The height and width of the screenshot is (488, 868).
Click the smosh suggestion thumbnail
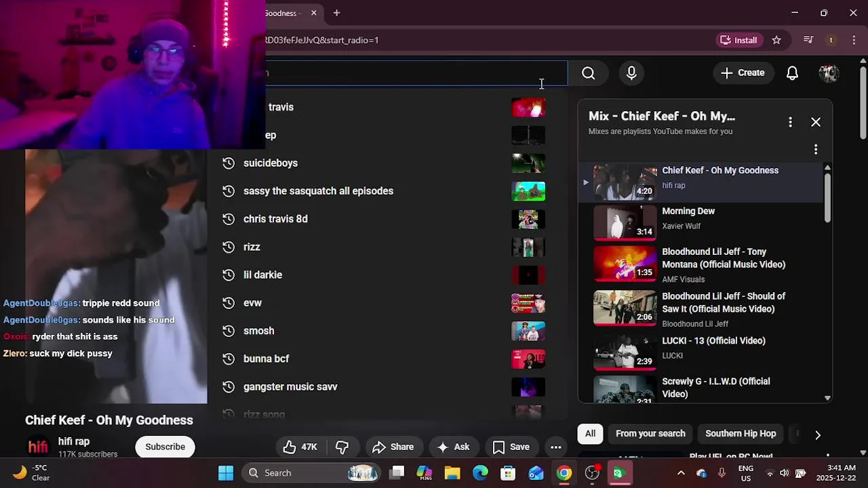[528, 331]
